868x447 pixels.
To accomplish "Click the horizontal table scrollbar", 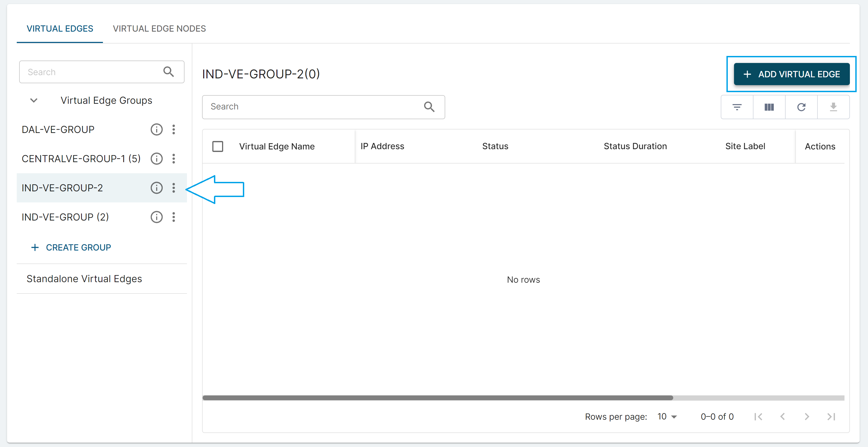I will point(437,398).
